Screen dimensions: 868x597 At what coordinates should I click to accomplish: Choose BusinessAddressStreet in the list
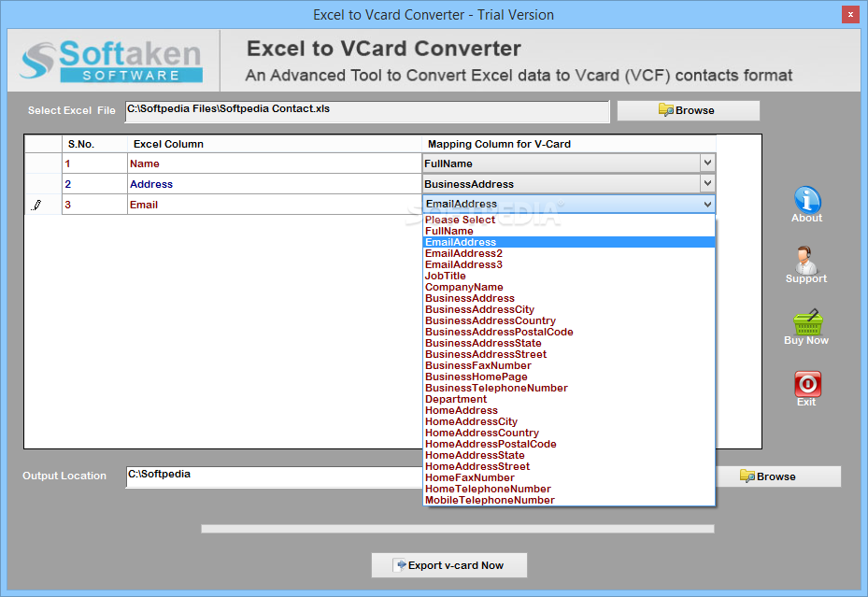tap(569, 354)
